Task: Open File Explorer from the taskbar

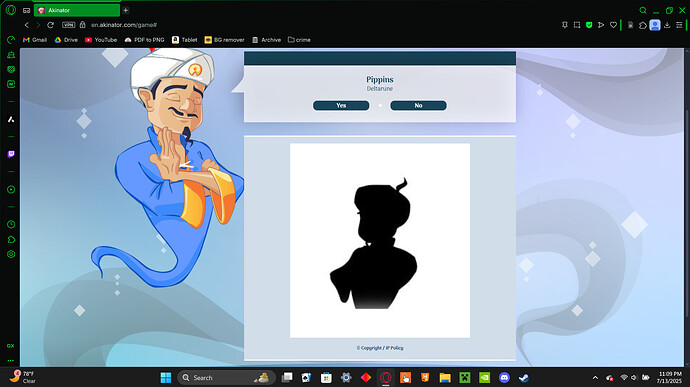Action: [x=445, y=378]
